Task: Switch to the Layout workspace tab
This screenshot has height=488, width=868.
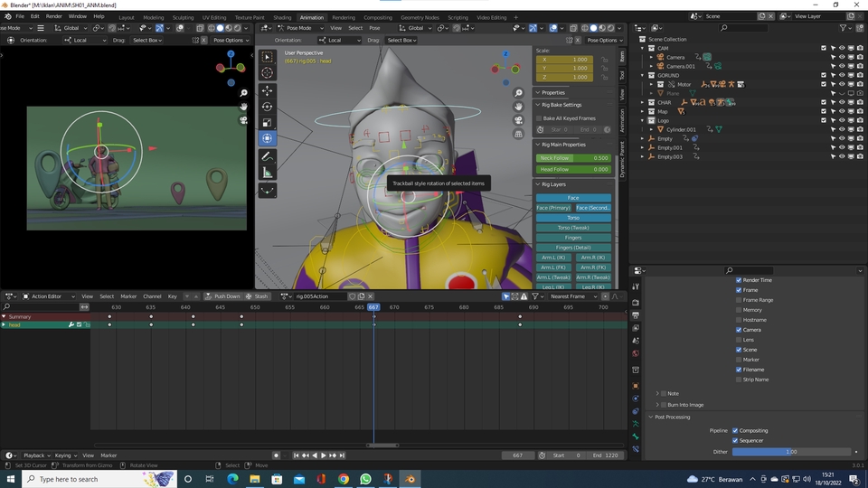Action: [x=127, y=18]
